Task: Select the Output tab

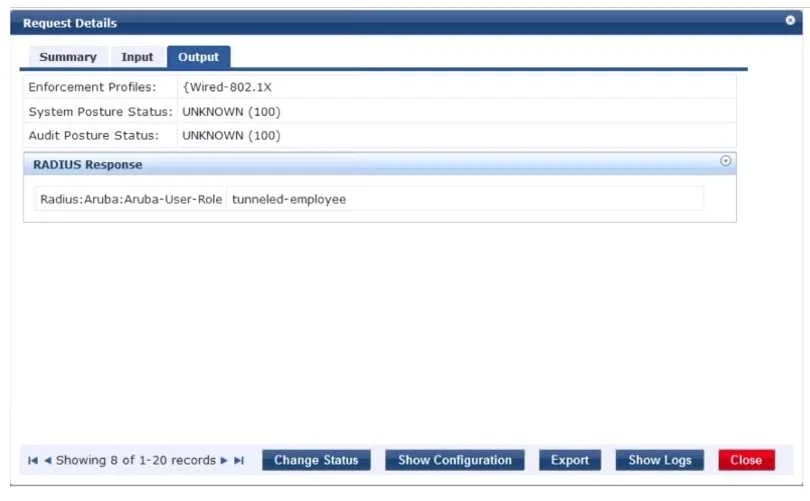Action: (x=198, y=57)
